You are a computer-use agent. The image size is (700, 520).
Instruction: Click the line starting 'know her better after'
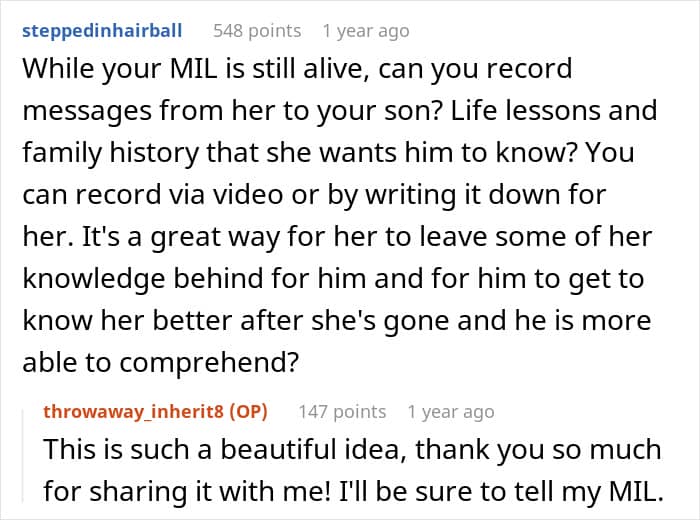pyautogui.click(x=337, y=320)
